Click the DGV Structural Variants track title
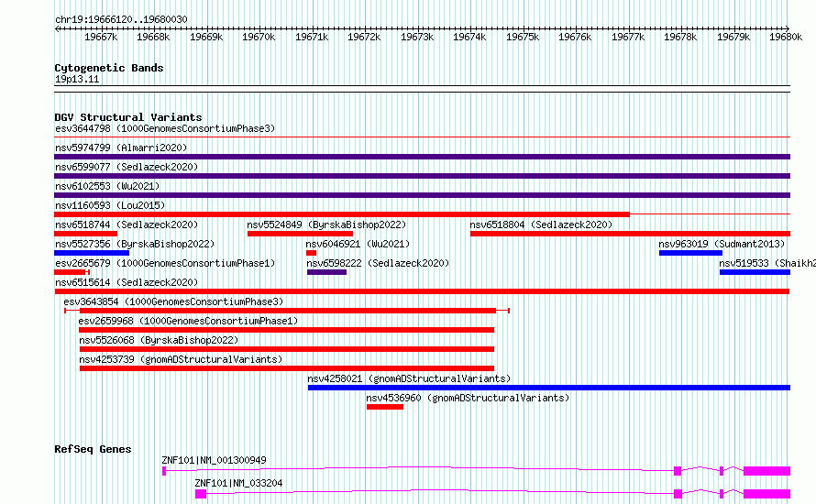This screenshot has height=504, width=816. (x=128, y=117)
